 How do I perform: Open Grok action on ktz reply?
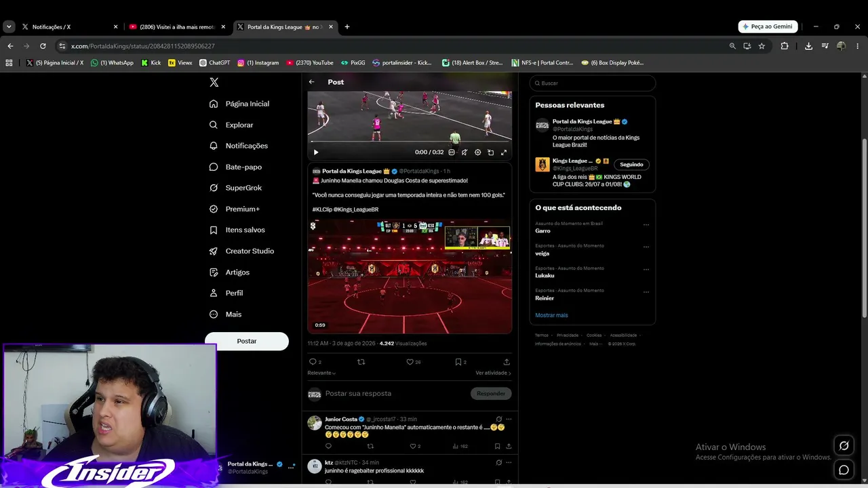499,462
